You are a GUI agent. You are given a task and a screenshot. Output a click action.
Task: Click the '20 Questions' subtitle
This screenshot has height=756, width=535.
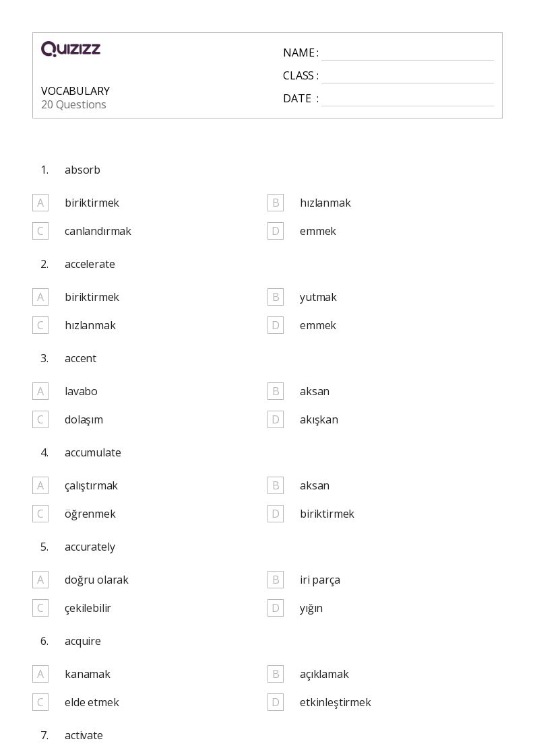point(73,104)
